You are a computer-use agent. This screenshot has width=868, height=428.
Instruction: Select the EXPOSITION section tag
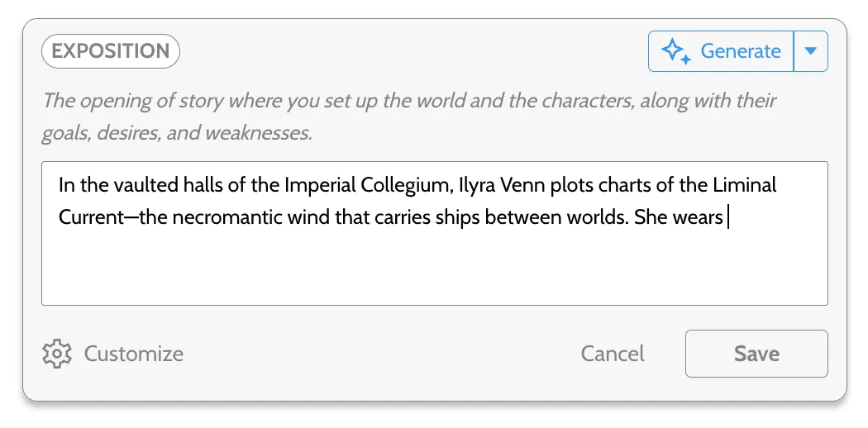(111, 51)
